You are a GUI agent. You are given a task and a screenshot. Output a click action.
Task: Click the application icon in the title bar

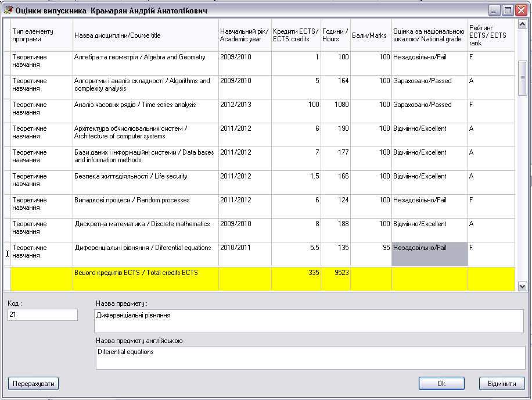pos(8,10)
